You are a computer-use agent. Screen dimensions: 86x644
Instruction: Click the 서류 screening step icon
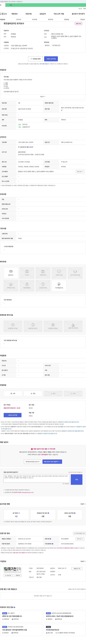[13, 393]
